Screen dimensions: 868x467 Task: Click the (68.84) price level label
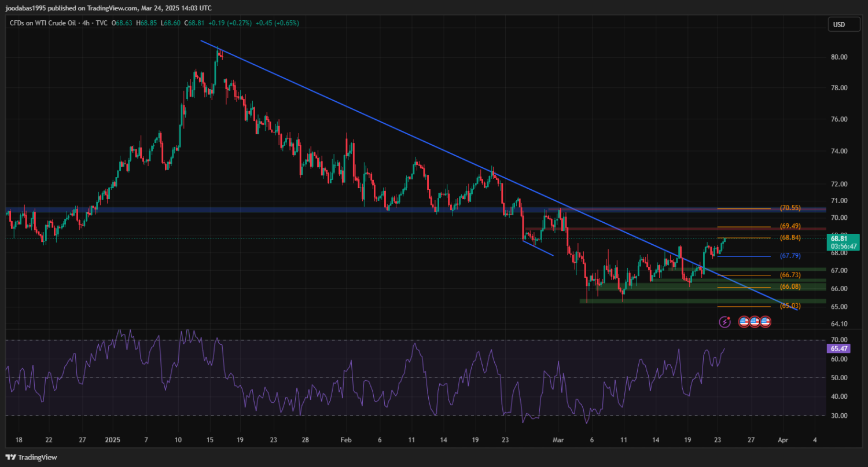pos(790,238)
